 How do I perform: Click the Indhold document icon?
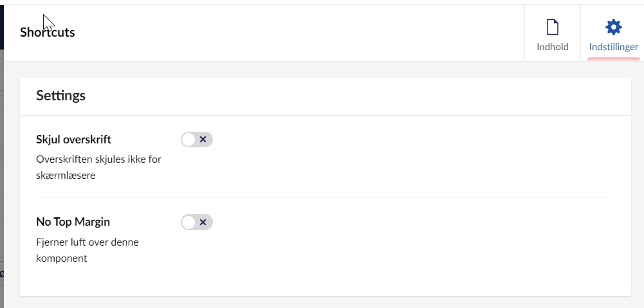552,27
